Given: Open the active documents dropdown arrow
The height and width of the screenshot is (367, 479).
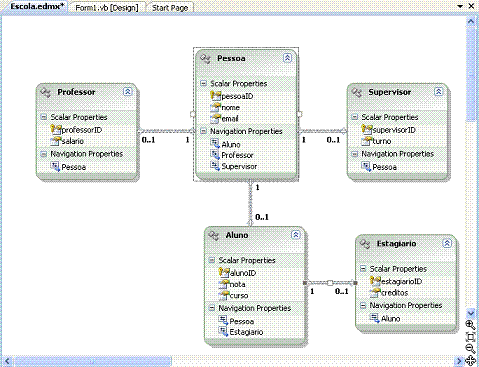Looking at the screenshot, I should click(x=460, y=6).
